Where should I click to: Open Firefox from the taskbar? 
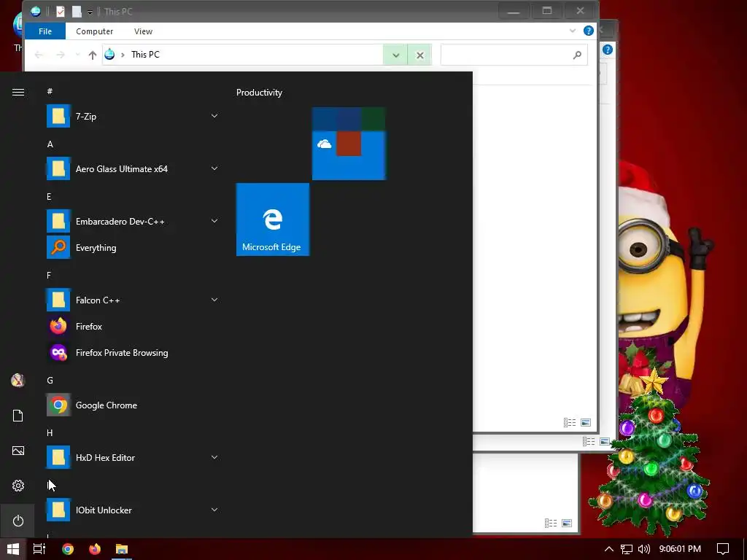tap(95, 549)
